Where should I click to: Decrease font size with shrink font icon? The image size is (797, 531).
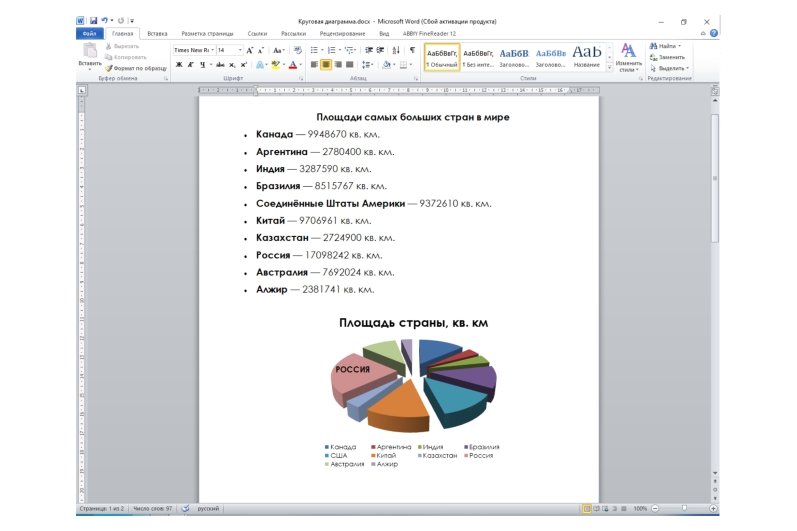pyautogui.click(x=260, y=50)
